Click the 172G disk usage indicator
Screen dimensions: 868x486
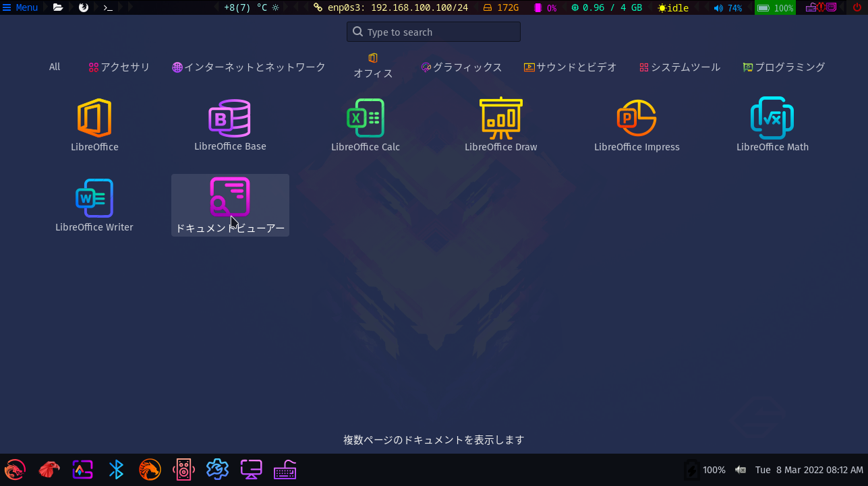click(x=501, y=7)
